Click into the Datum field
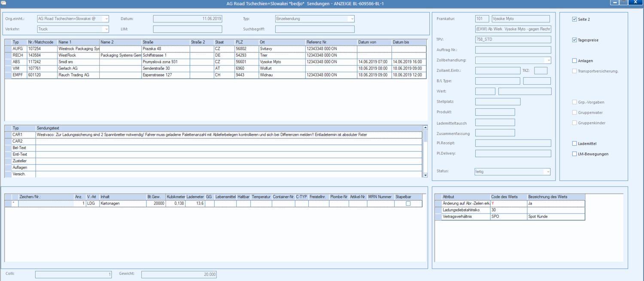 coord(188,19)
